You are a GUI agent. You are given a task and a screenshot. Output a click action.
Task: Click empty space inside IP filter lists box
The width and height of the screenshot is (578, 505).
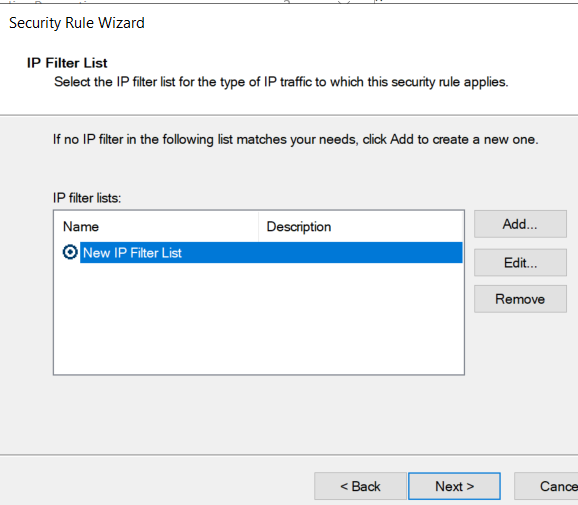pos(258,319)
